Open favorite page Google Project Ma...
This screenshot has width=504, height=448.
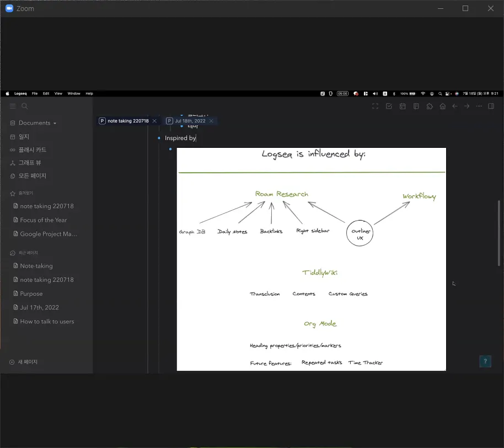pyautogui.click(x=45, y=234)
